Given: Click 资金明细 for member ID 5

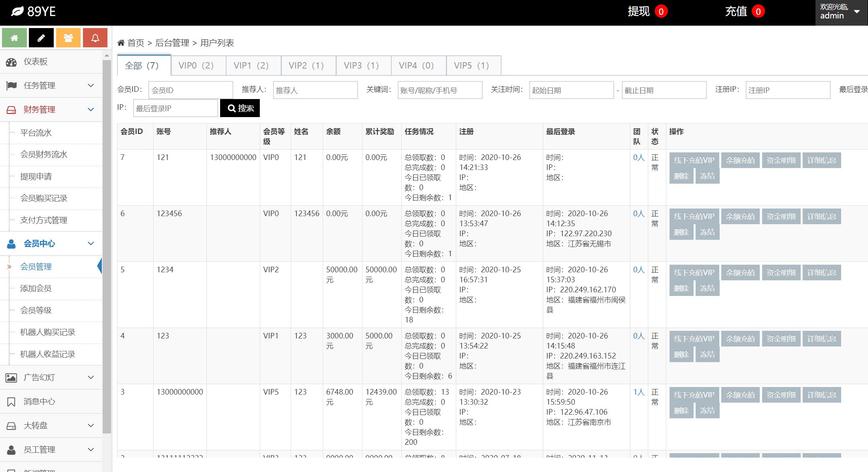Looking at the screenshot, I should tap(781, 272).
